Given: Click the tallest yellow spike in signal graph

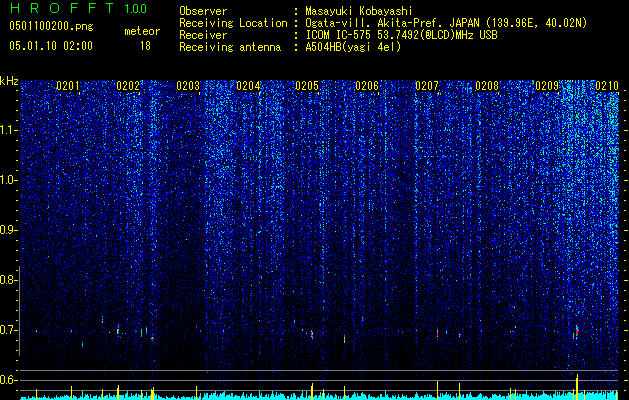Looking at the screenshot, I should (x=577, y=385).
